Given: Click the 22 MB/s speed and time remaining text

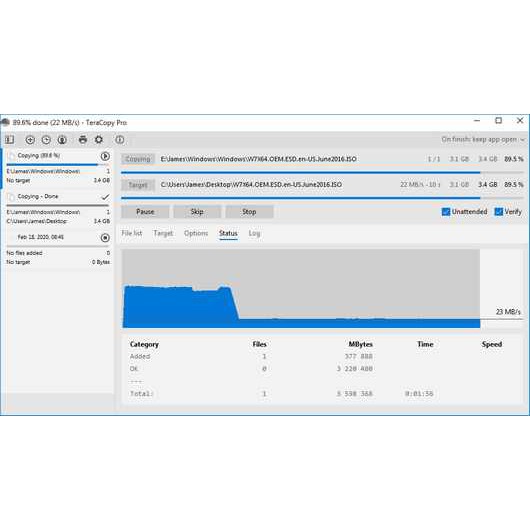Looking at the screenshot, I should (x=420, y=185).
